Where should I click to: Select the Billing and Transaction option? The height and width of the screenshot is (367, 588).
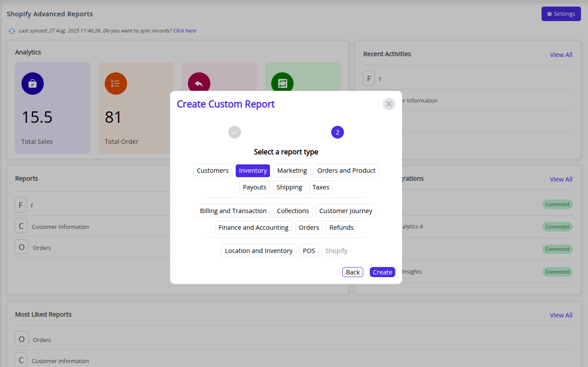(x=233, y=211)
